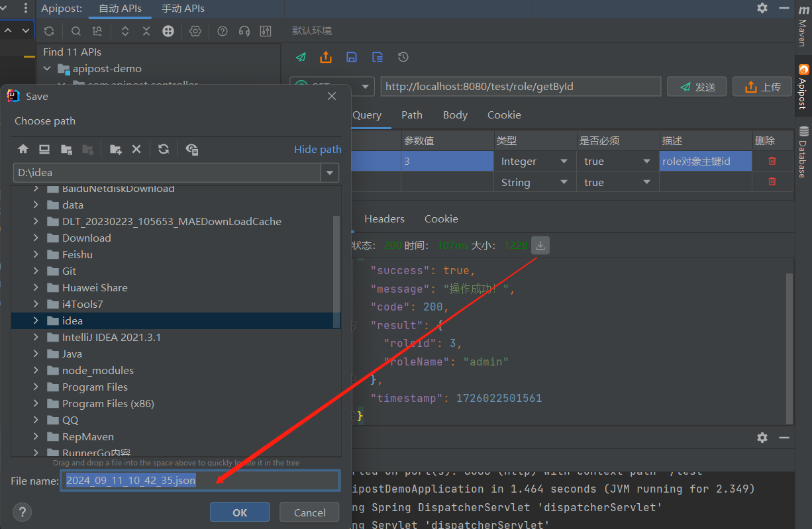Click the Desktop directory icon in Save dialog

(44, 150)
